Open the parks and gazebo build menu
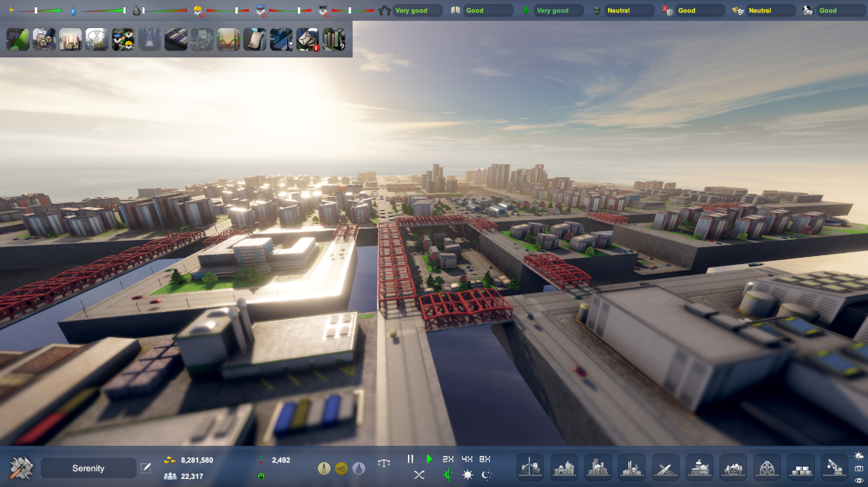The width and height of the screenshot is (868, 487). click(x=733, y=468)
